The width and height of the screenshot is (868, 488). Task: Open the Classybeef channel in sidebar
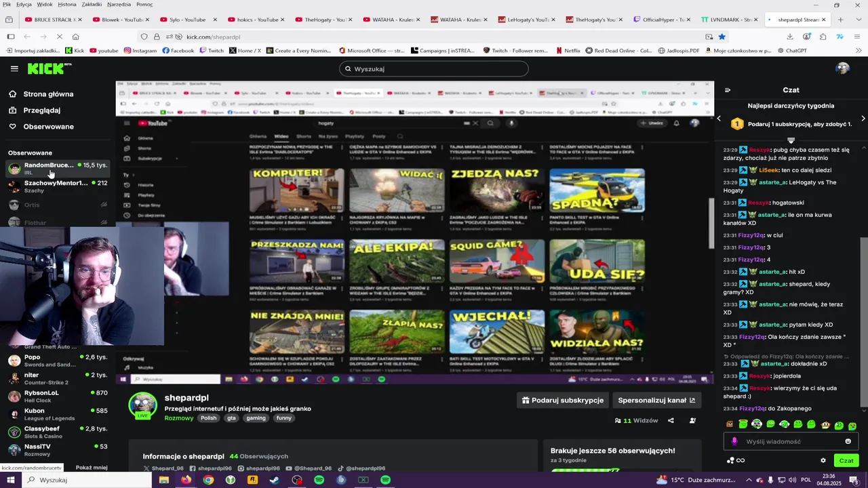click(x=58, y=432)
